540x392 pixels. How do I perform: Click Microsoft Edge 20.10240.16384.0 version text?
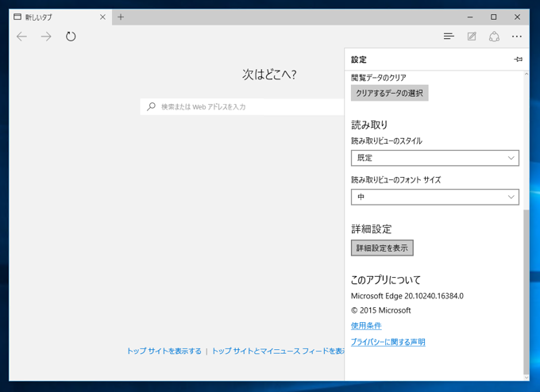click(407, 296)
